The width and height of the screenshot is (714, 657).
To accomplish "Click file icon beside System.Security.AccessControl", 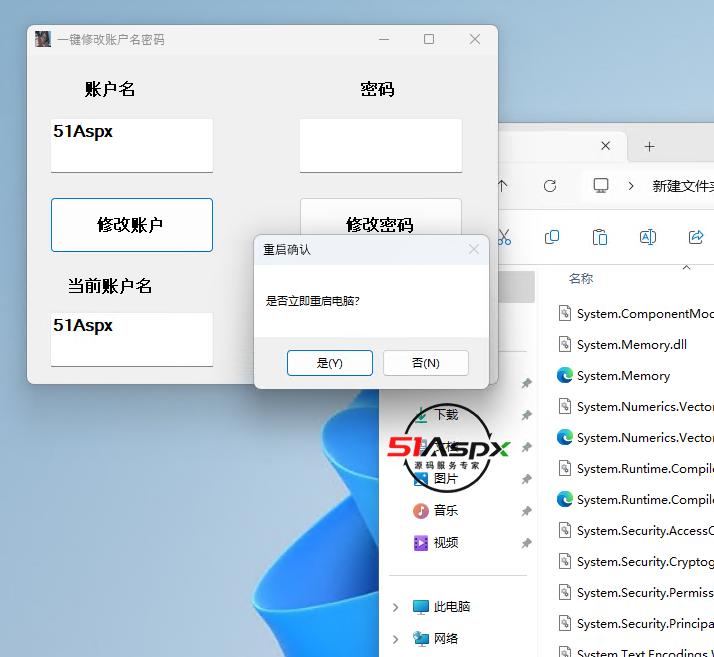I will (565, 530).
